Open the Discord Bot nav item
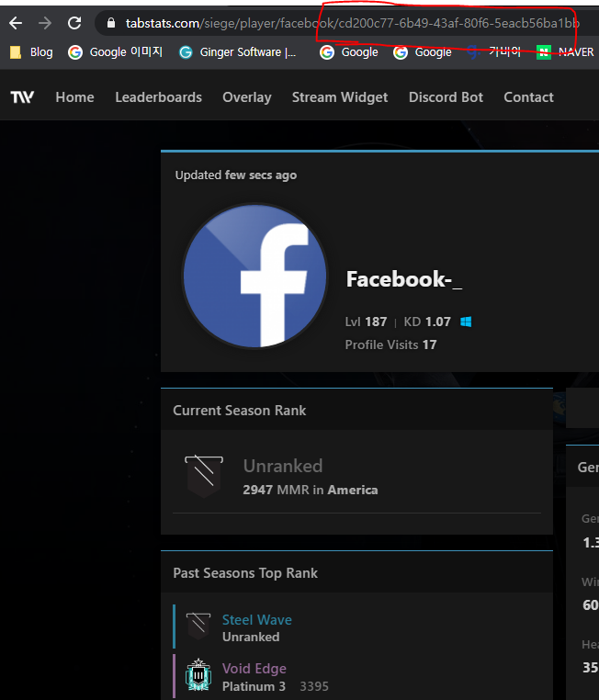This screenshot has height=700, width=599. [446, 97]
